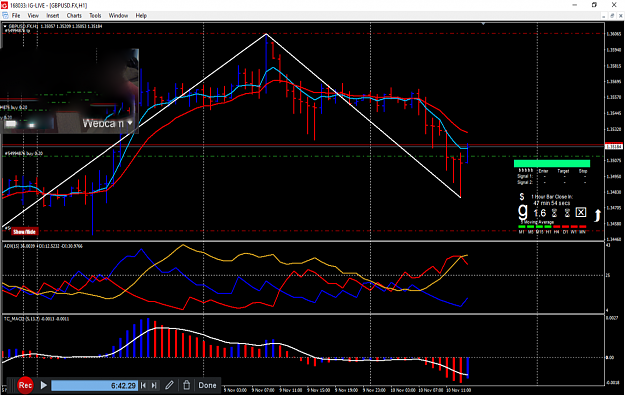
Task: Click the Signal 1 row label
Action: pos(525,176)
